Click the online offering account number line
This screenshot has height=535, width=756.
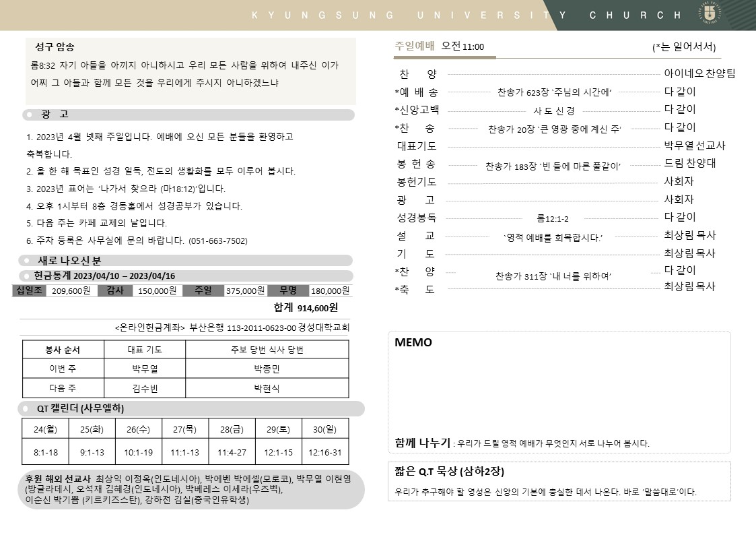(x=232, y=327)
